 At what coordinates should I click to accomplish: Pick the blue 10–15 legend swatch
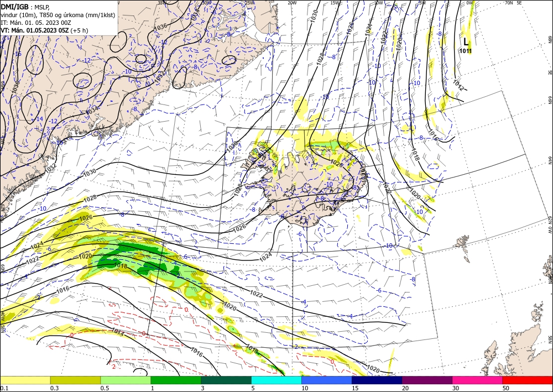pos(327,380)
